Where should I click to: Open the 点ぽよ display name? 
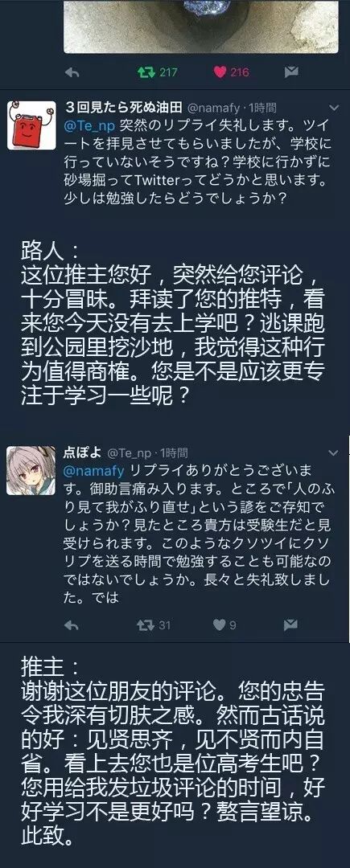(x=83, y=452)
